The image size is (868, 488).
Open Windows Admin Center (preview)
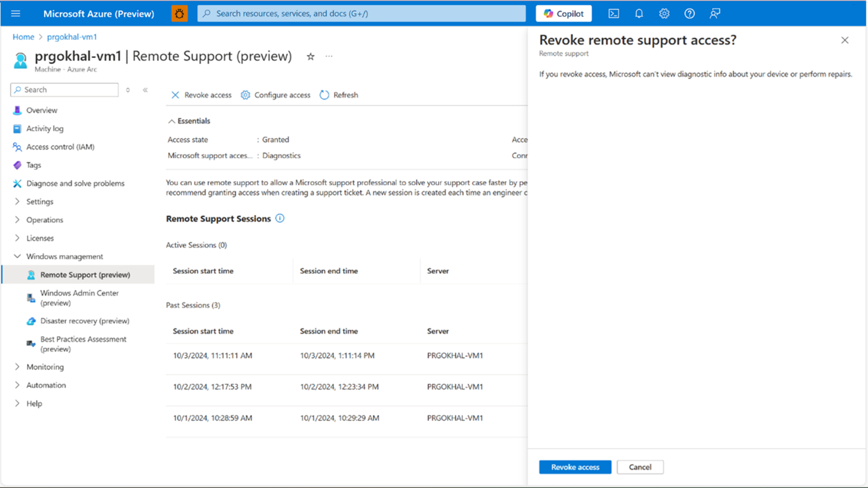coord(79,298)
